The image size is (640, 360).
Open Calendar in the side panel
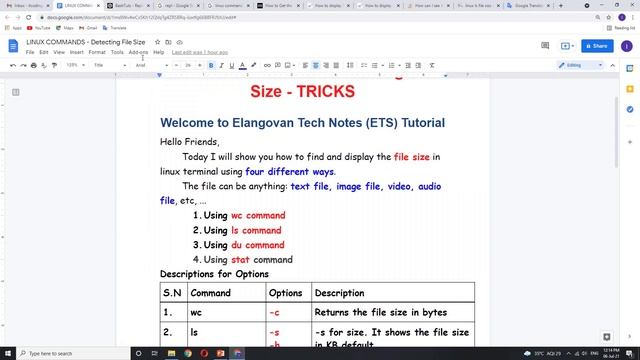(630, 68)
